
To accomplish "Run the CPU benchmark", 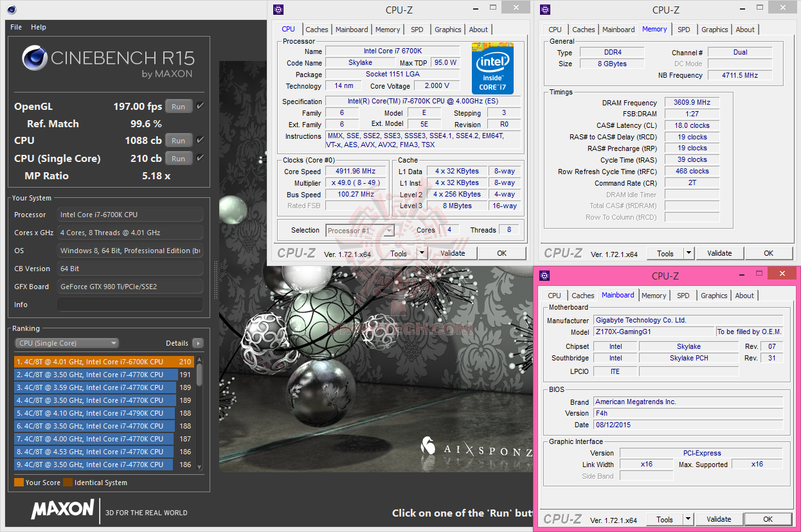I will click(179, 140).
